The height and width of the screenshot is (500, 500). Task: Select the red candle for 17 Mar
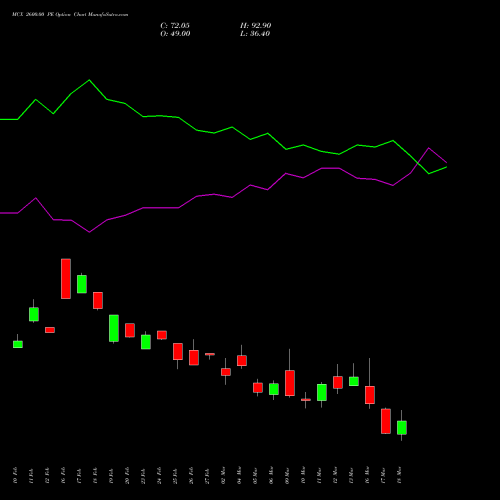(386, 421)
